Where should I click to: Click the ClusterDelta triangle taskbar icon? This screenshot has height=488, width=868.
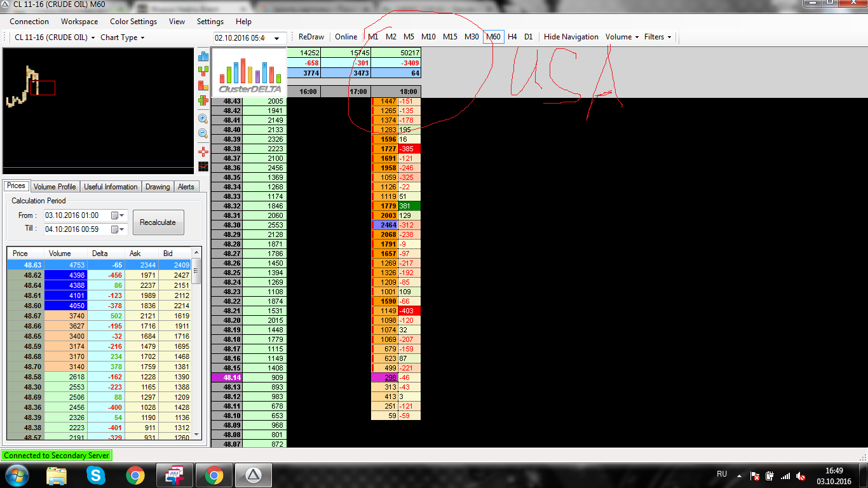coord(254,475)
